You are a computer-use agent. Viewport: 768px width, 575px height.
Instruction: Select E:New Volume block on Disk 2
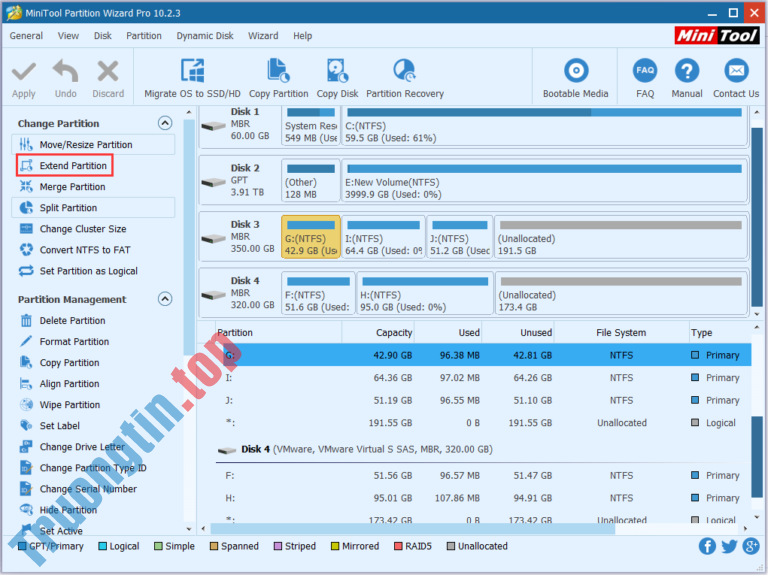545,181
